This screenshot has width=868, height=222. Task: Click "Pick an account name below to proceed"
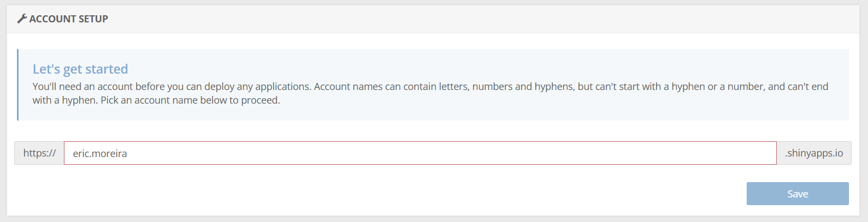coord(190,100)
